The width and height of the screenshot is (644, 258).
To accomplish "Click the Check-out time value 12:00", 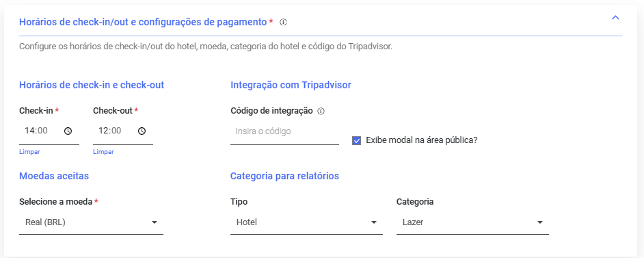I will [x=109, y=131].
